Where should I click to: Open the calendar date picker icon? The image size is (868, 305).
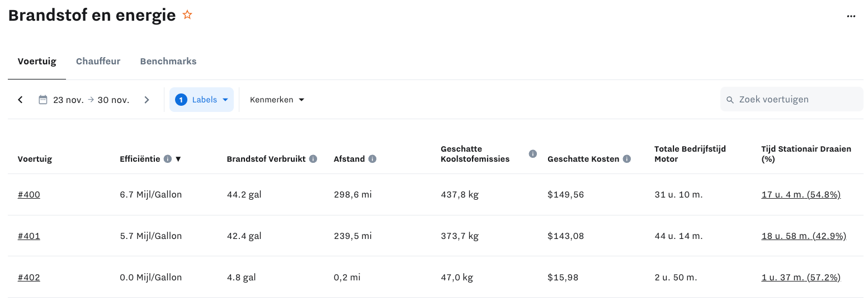click(43, 100)
